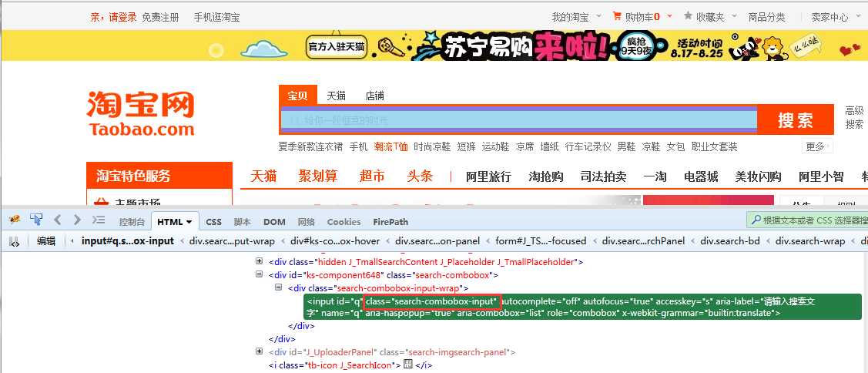Viewport: 868px width, 373px height.
Task: Go forward in Firebug panel history
Action: click(x=77, y=220)
